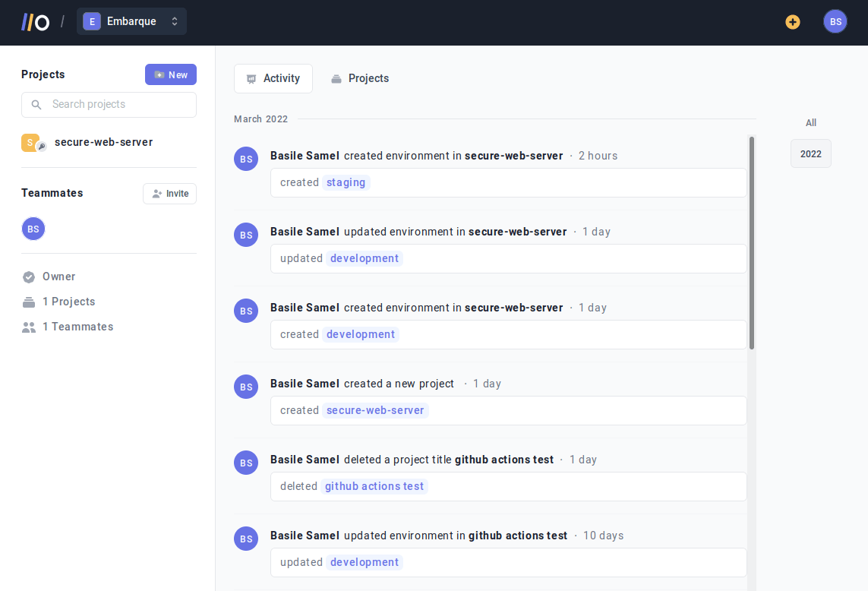
Task: Invite a teammate with Invite button
Action: [x=170, y=194]
